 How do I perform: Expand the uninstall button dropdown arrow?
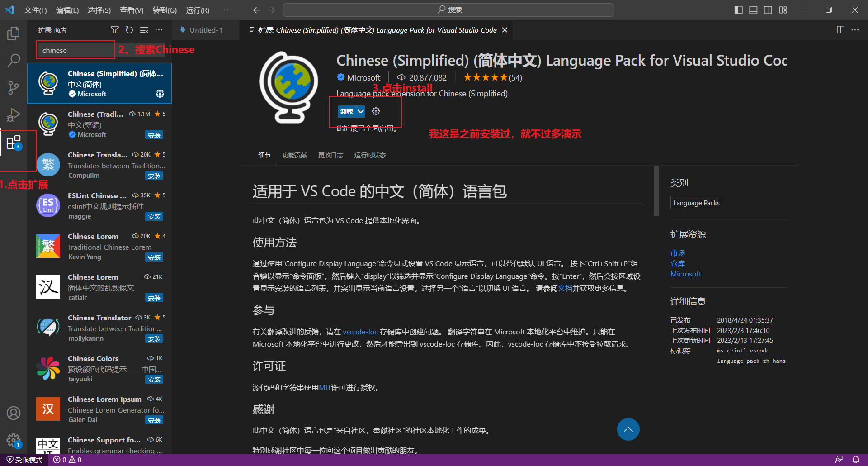(x=360, y=111)
